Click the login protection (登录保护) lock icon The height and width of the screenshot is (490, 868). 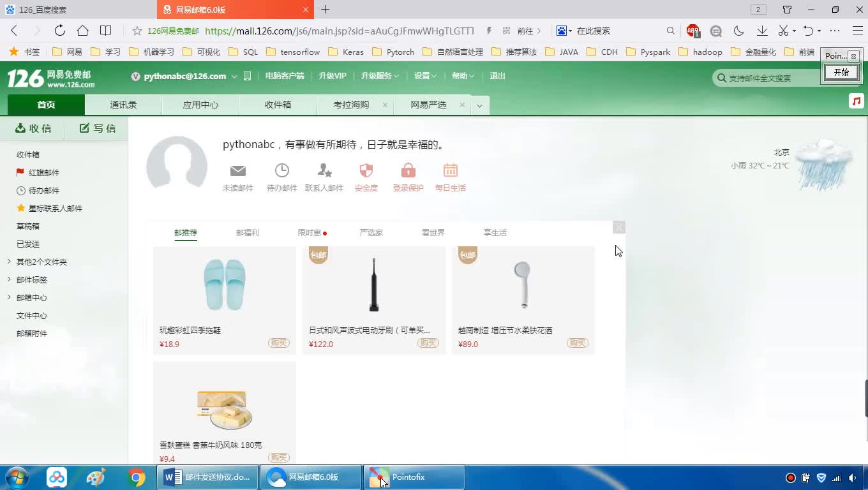point(408,170)
